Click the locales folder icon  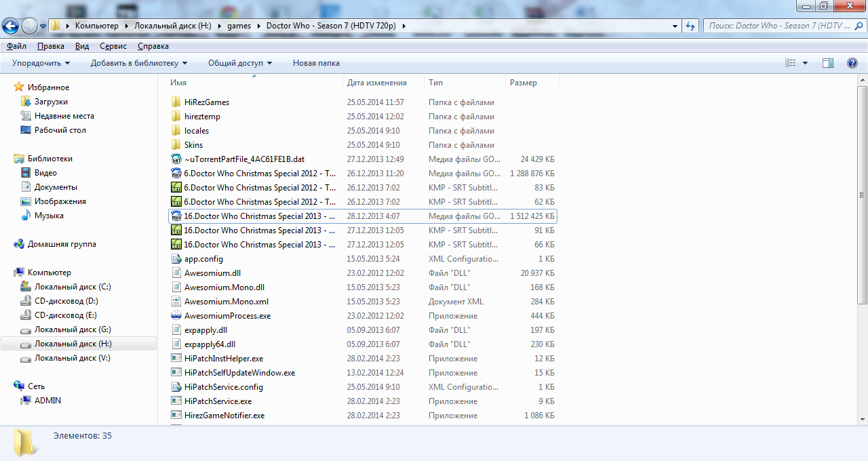pyautogui.click(x=176, y=131)
